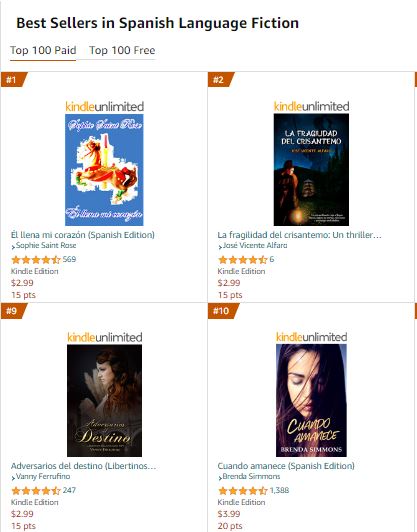Open La fragilidad del crisantemo title link
The image size is (417, 532).
coord(299,235)
